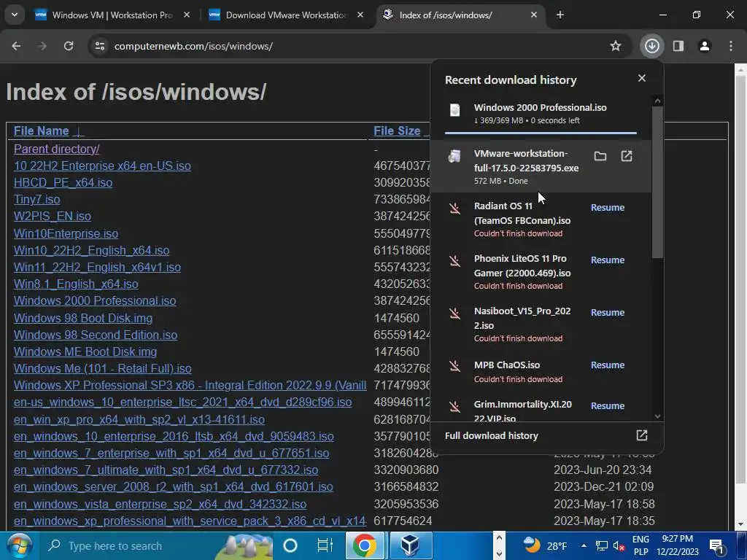The image size is (747, 560).
Task: Open Cortana circle icon on taskbar
Action: coord(290,545)
